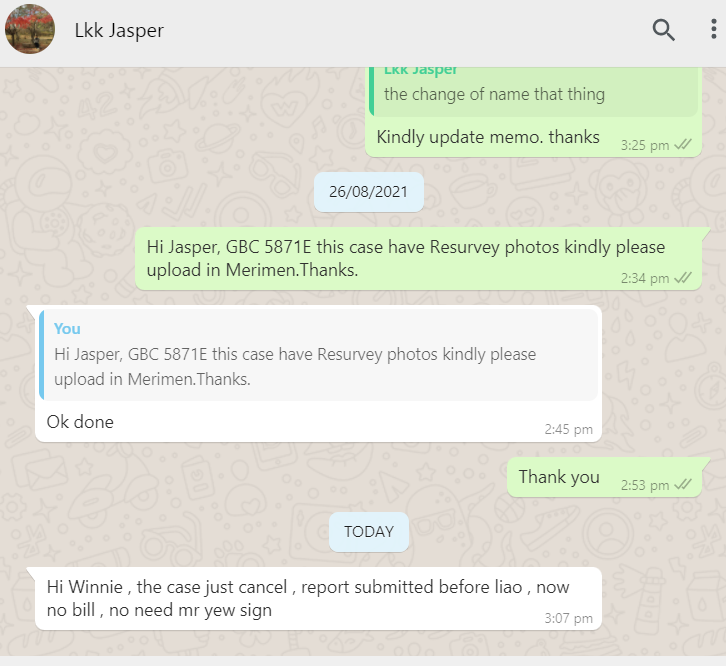The image size is (726, 666).
Task: Open the three-dot chat menu
Action: pos(713,29)
